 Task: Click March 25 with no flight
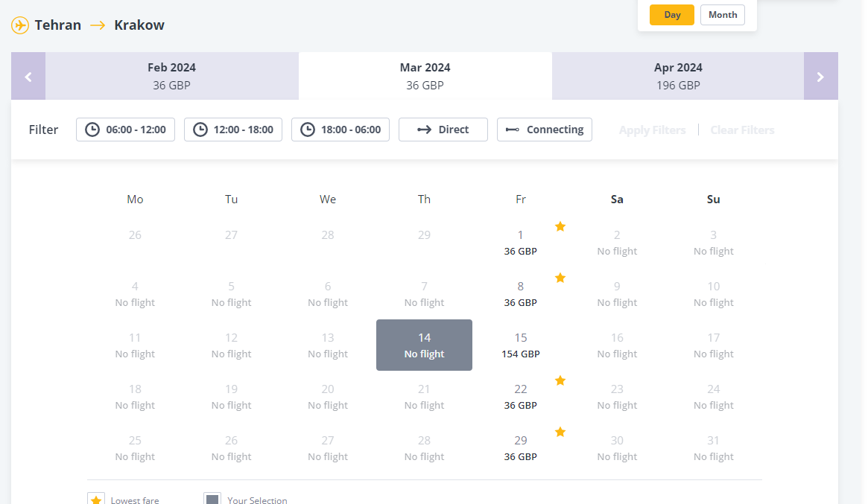[135, 448]
